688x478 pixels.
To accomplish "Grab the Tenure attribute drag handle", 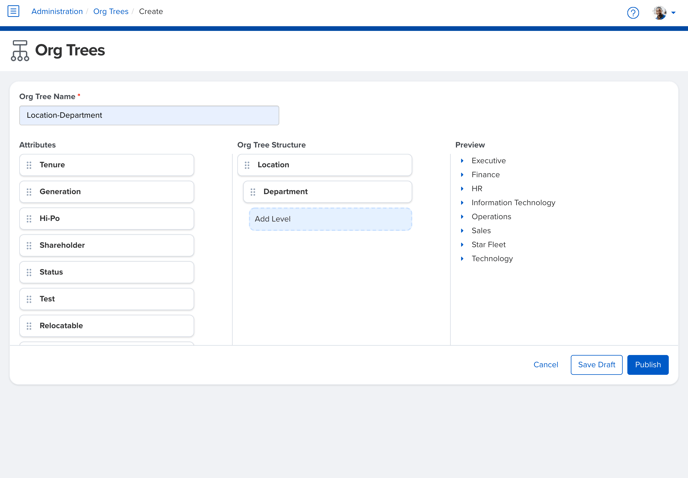I will [x=29, y=165].
